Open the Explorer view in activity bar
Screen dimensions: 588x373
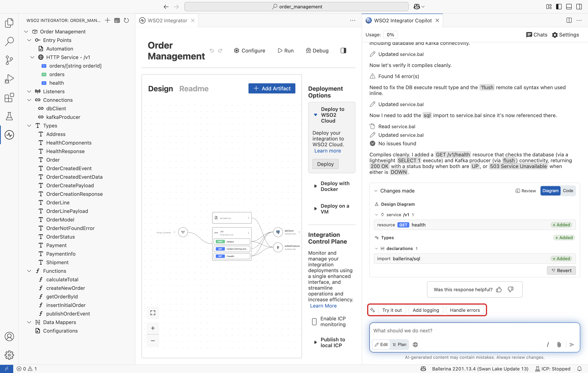click(x=9, y=23)
